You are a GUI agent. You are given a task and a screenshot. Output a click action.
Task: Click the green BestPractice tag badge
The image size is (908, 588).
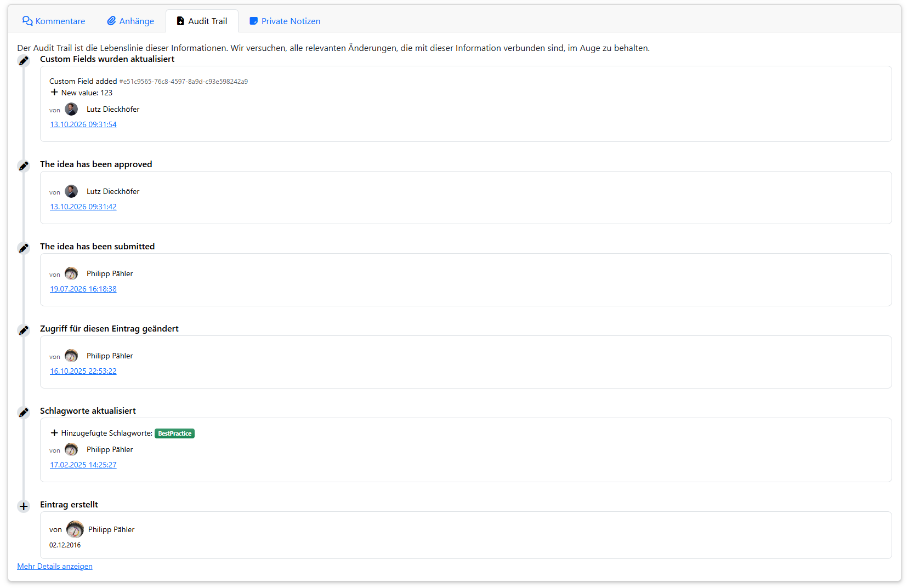174,433
